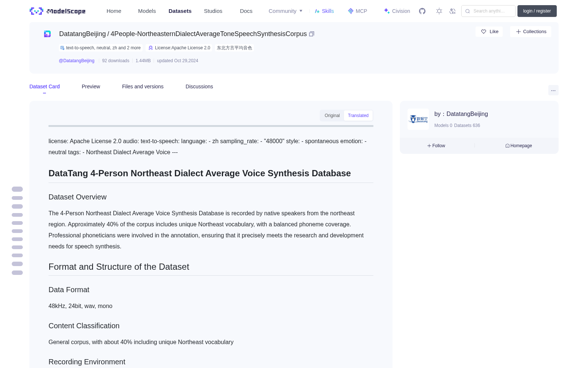Click login / register button
The width and height of the screenshot is (588, 368).
click(x=537, y=11)
